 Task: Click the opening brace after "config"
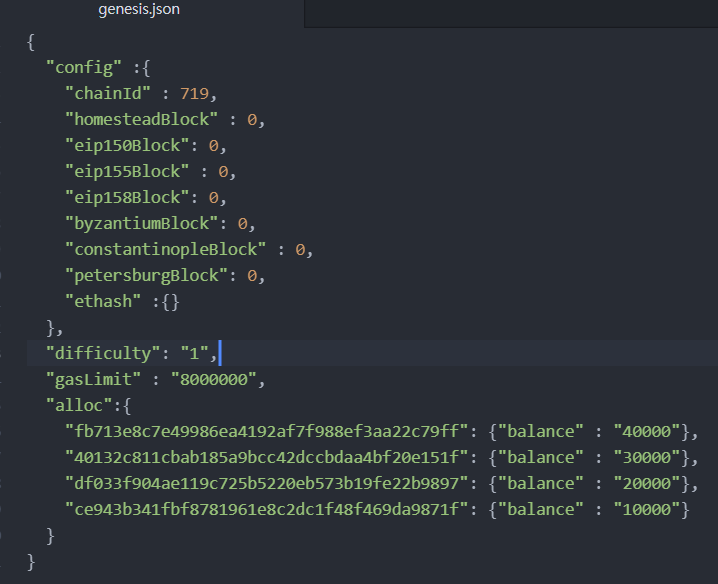click(146, 68)
